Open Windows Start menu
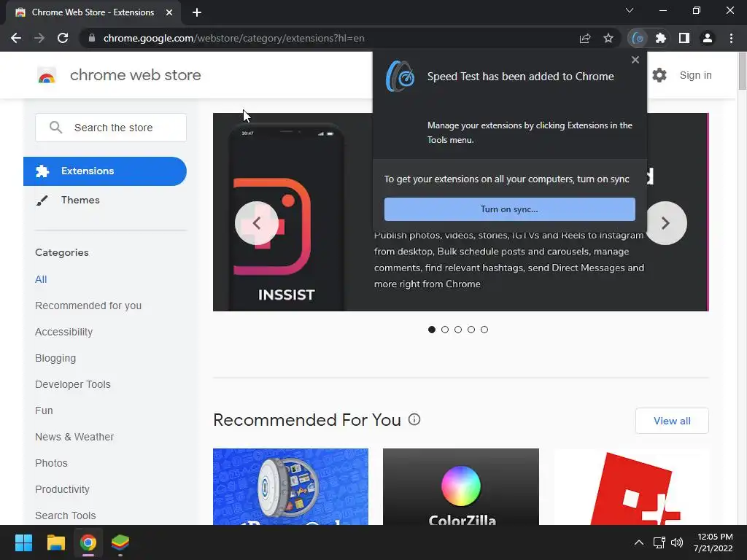 point(23,542)
